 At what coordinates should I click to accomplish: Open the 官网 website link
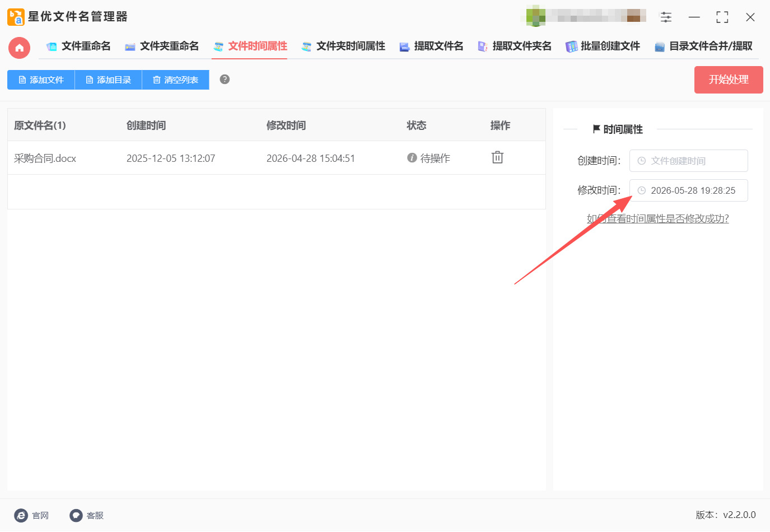pyautogui.click(x=31, y=515)
